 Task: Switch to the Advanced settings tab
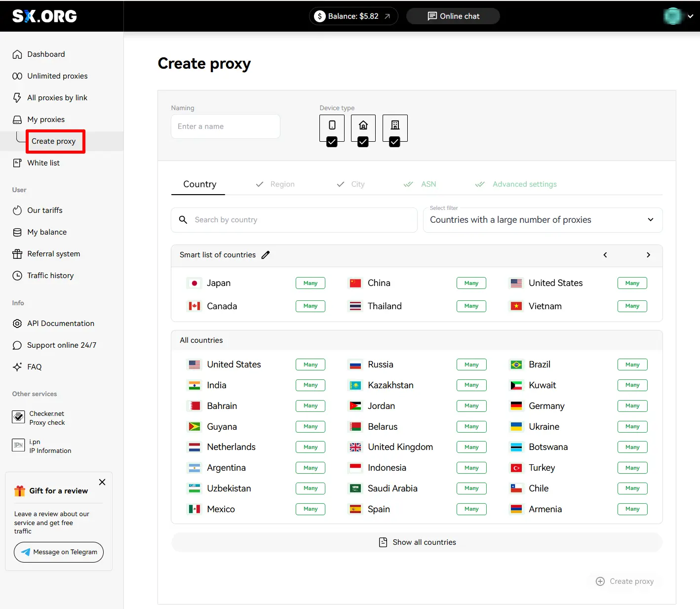524,184
